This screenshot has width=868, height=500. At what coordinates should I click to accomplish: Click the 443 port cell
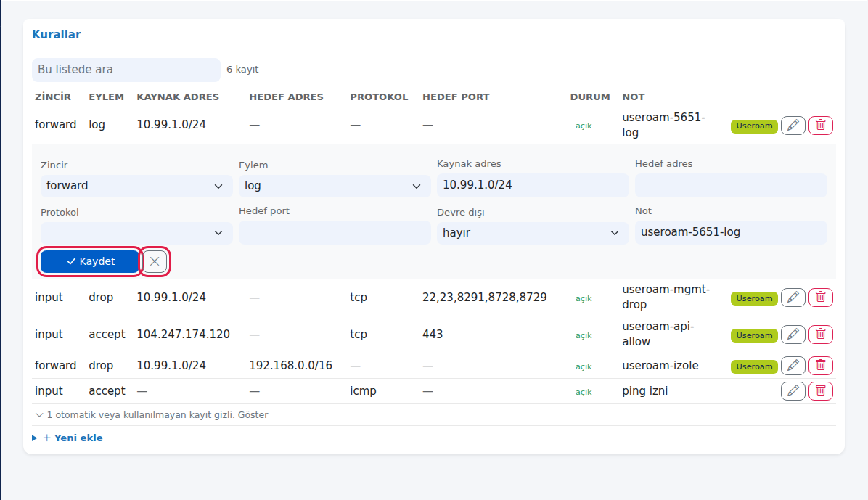pos(433,335)
